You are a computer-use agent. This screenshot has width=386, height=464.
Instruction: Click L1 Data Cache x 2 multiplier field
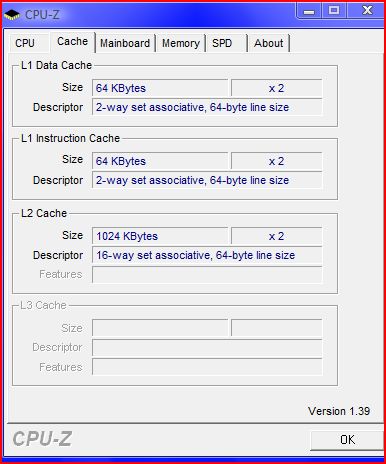pyautogui.click(x=276, y=88)
